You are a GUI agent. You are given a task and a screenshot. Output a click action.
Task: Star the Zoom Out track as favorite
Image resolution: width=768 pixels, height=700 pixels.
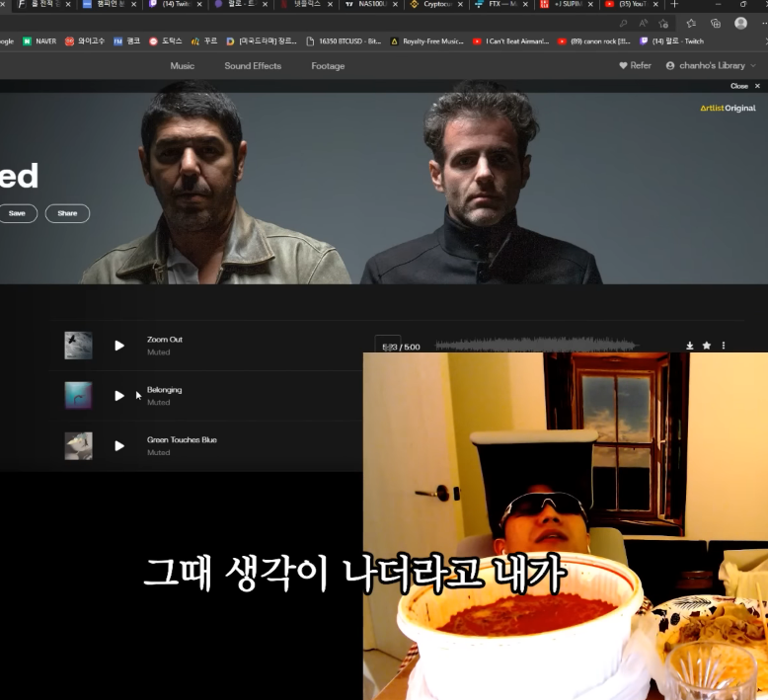click(x=706, y=346)
